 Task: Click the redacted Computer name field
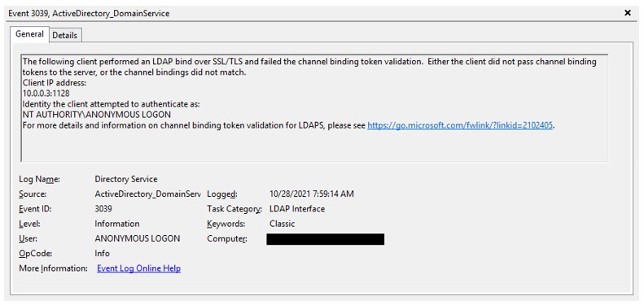tap(326, 239)
